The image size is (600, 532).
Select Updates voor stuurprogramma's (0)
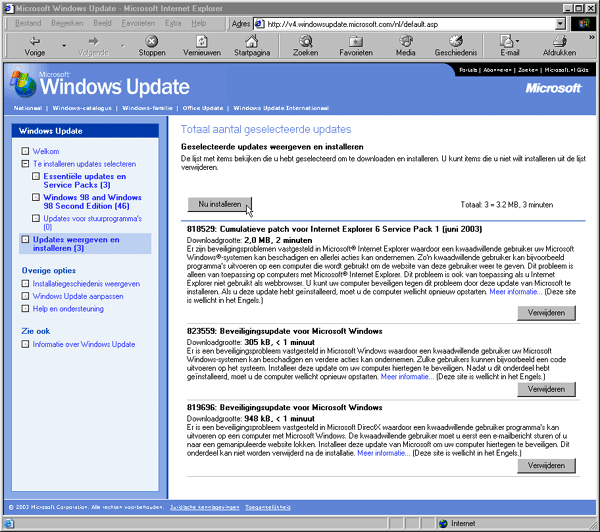[x=92, y=223]
